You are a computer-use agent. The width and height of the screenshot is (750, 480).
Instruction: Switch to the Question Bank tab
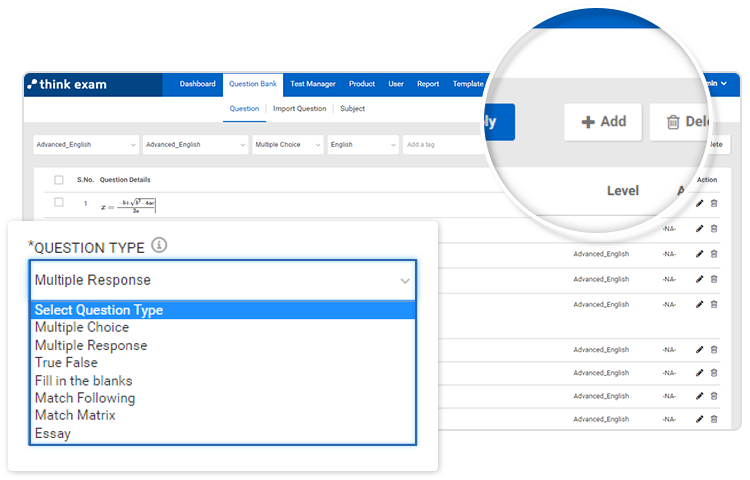[x=253, y=84]
